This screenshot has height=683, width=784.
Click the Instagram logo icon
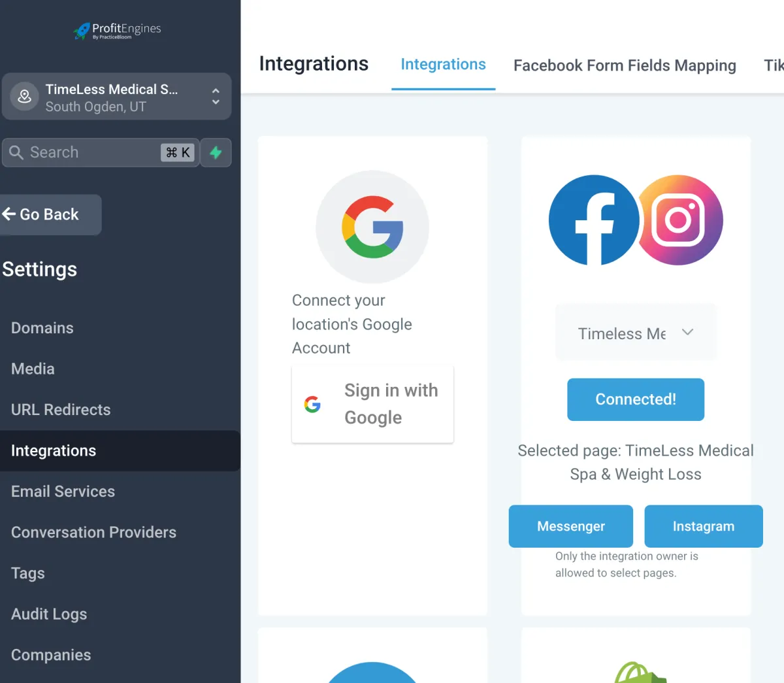(x=679, y=220)
